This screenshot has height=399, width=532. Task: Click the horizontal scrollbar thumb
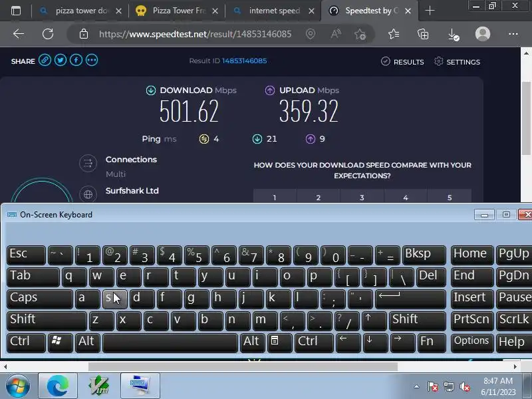coord(243,367)
